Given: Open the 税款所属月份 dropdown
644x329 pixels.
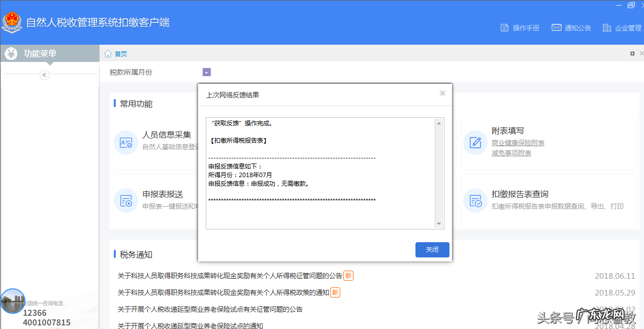Looking at the screenshot, I should tap(207, 72).
